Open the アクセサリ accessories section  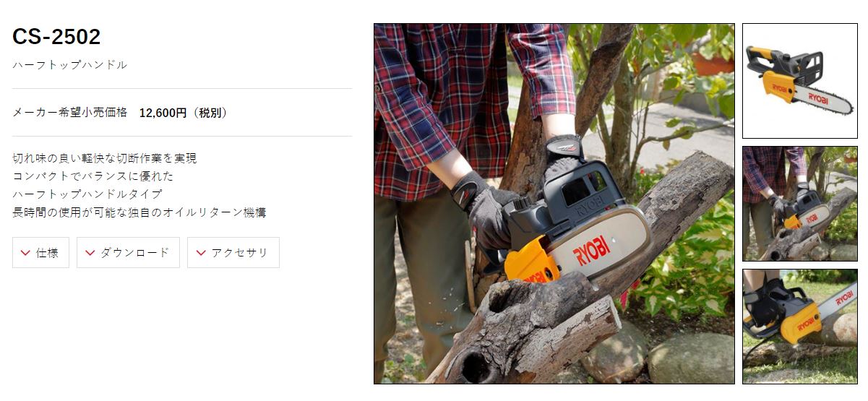[233, 253]
